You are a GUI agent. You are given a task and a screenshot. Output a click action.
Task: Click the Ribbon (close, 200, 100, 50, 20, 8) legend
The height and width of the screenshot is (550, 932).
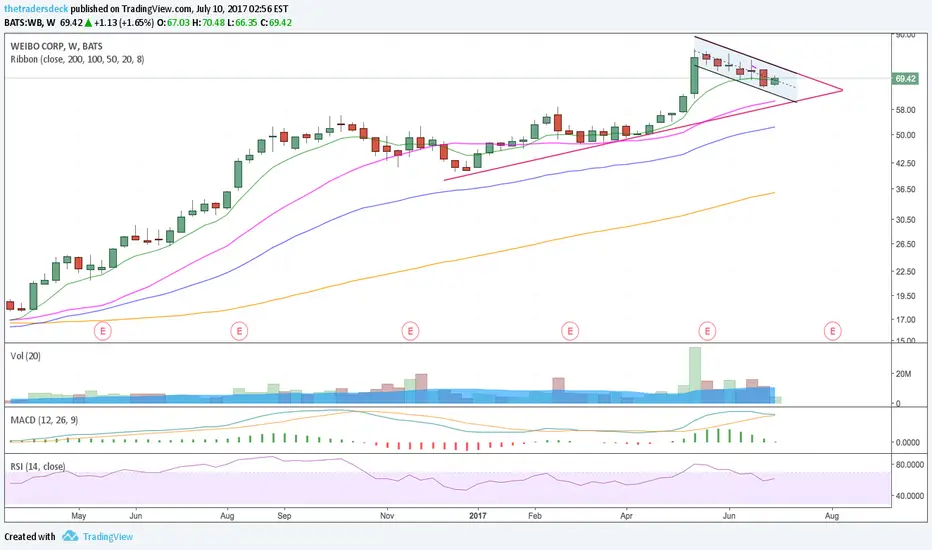(x=77, y=59)
